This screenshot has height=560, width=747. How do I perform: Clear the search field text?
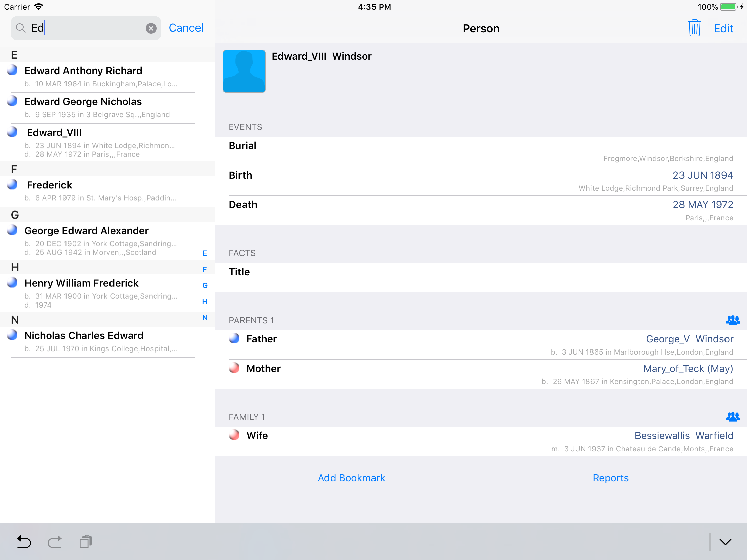151,28
